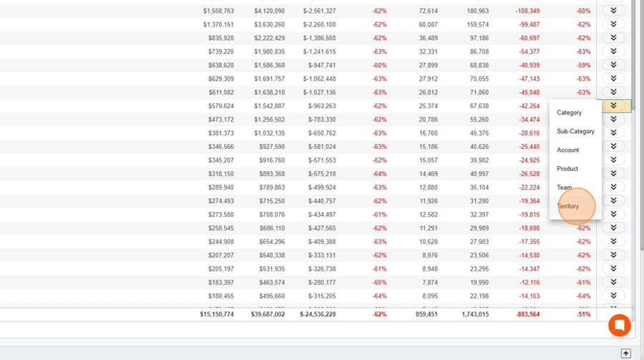Open the orange chat widget
Image resolution: width=644 pixels, height=360 pixels.
(619, 326)
